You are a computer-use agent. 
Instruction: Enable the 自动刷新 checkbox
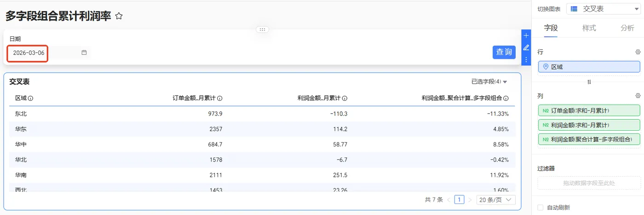point(540,208)
